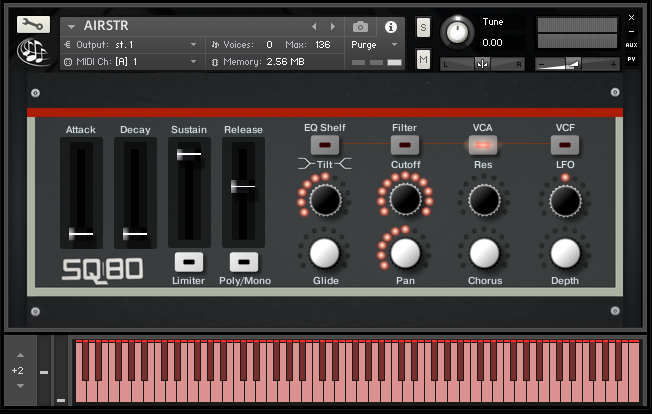Click the Sustain slider handle
Viewport: 652px width, 414px height.
[188, 154]
